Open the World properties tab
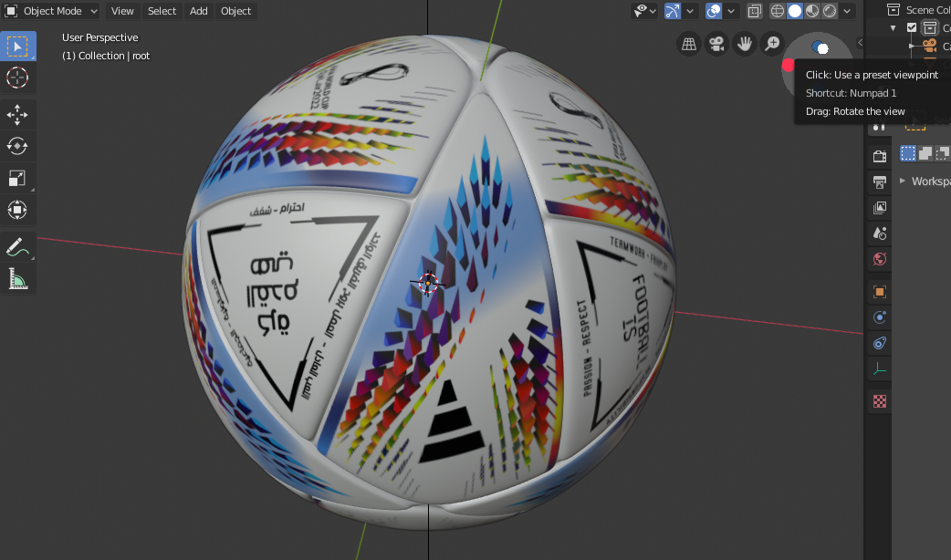 [879, 259]
